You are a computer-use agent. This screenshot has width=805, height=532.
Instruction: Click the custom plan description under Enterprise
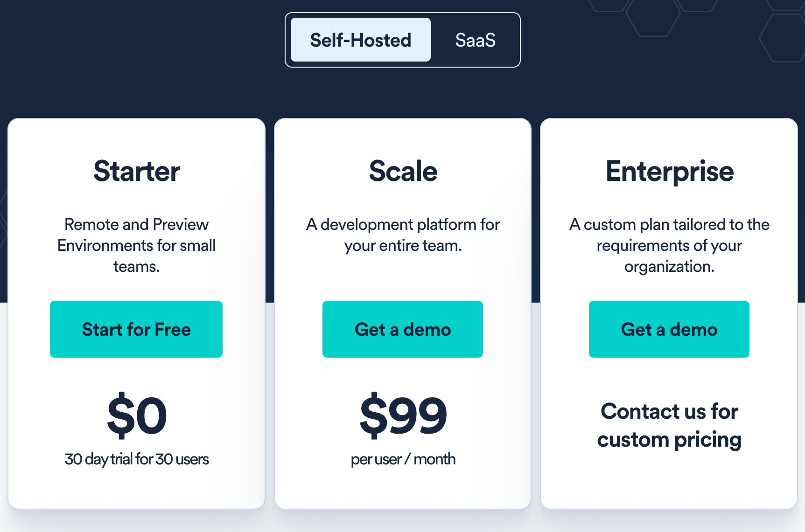669,245
